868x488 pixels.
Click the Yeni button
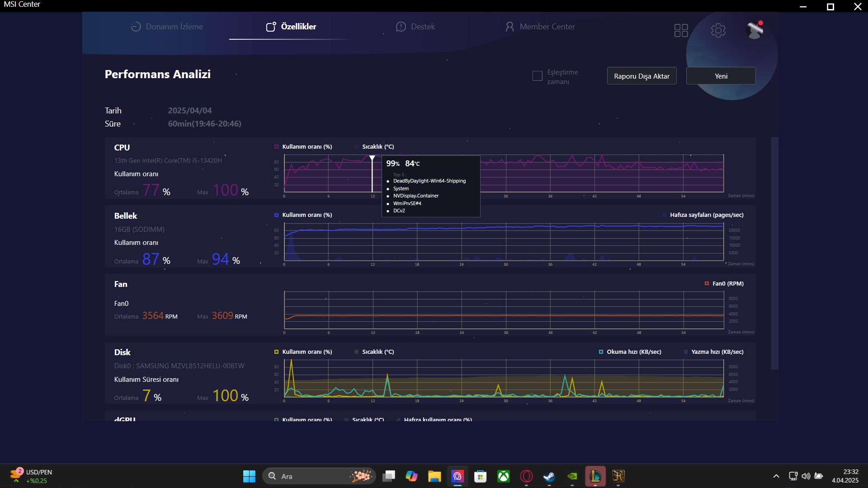[721, 76]
